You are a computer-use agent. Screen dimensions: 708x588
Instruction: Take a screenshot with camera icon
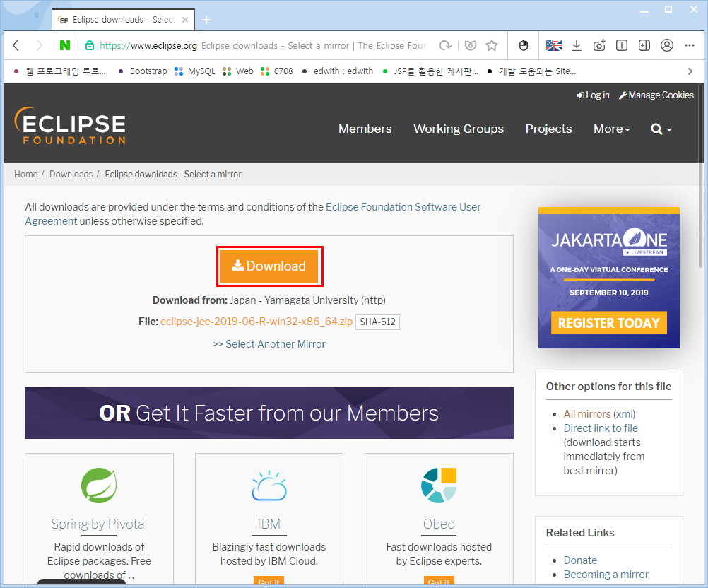pyautogui.click(x=599, y=45)
